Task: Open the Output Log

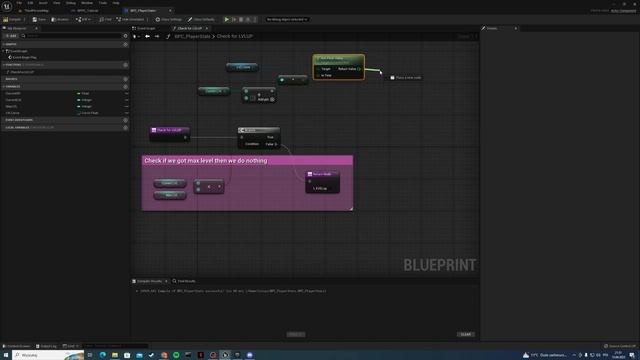Action: (46, 346)
